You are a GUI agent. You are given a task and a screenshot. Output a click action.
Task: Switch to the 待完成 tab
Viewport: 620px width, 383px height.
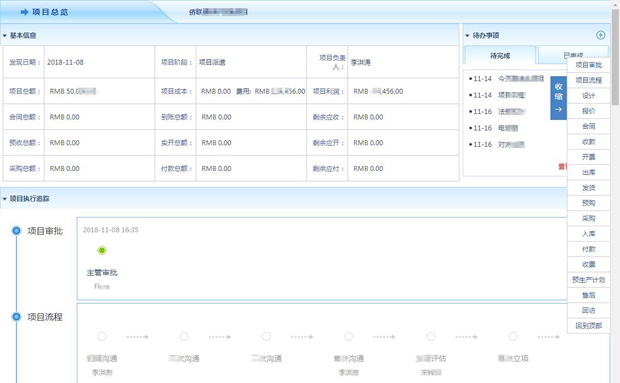[x=500, y=55]
